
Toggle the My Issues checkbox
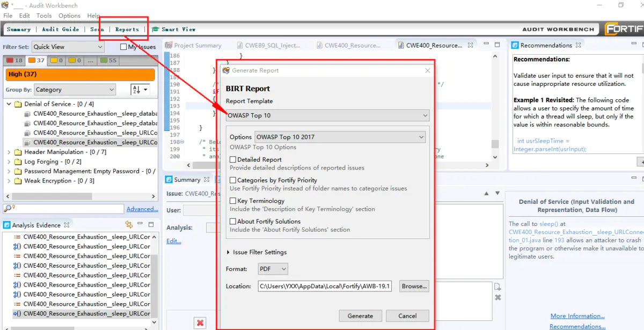tap(124, 47)
